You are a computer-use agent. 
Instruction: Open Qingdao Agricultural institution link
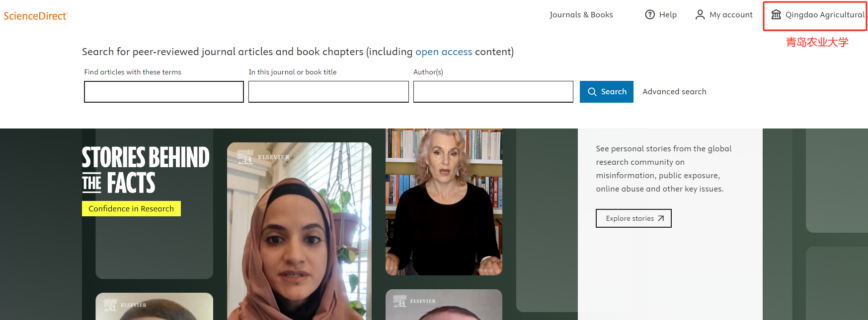818,15
